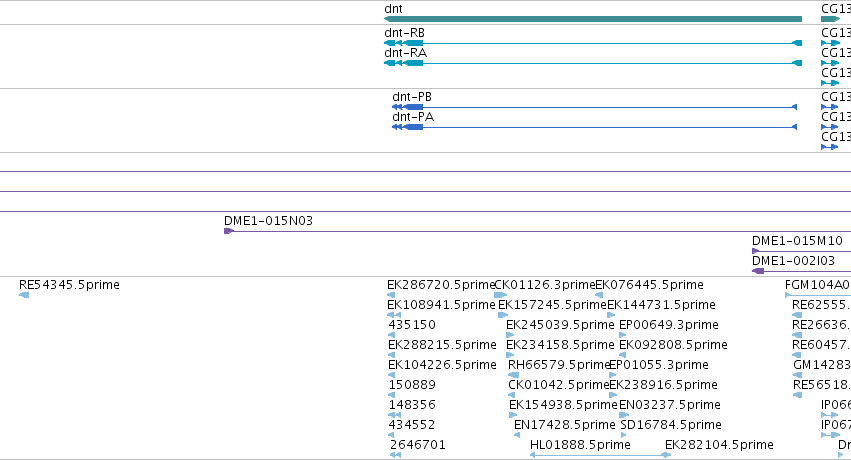Viewport: 851px width, 460px height.
Task: Select EP01055.3prime EST entry
Action: pos(659,365)
